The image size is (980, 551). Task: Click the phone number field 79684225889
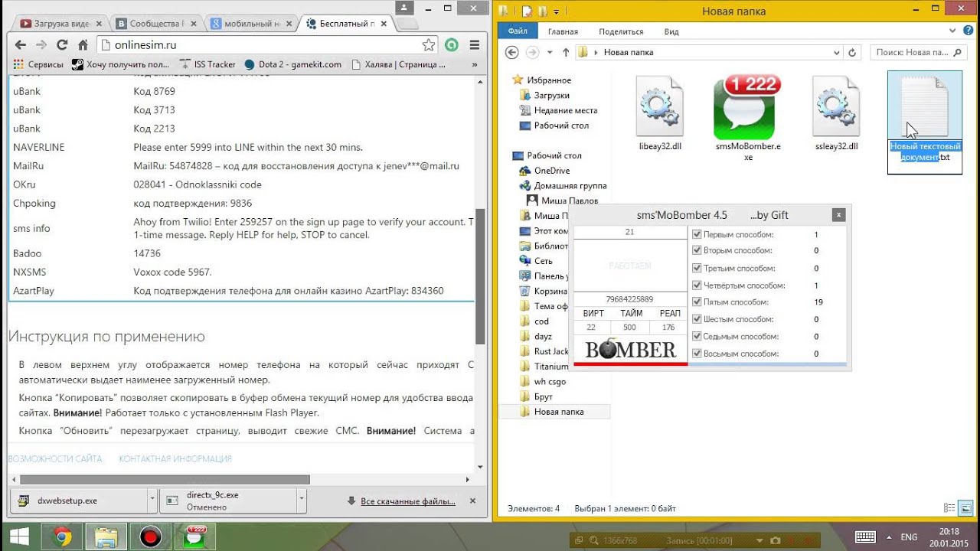tap(629, 299)
